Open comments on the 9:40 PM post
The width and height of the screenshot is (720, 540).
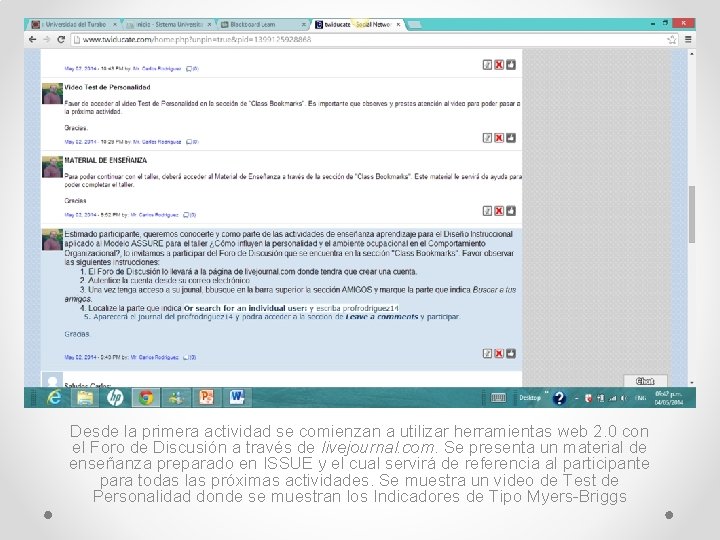pos(190,357)
